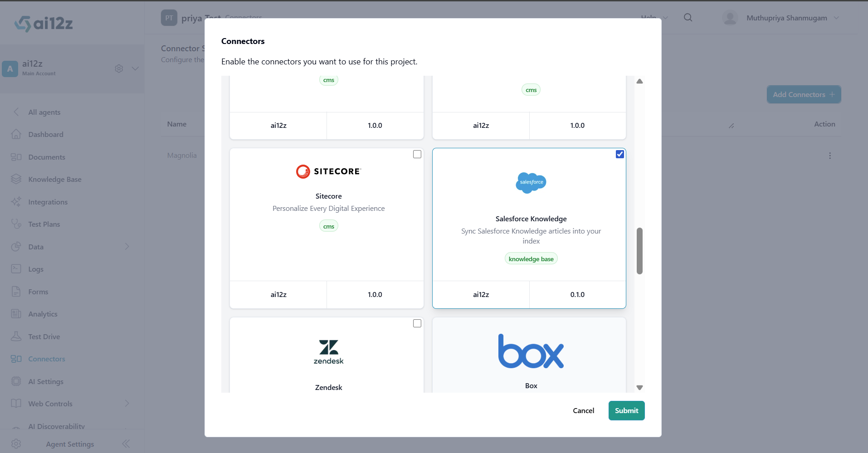Image resolution: width=868 pixels, height=453 pixels.
Task: Click the Data pie chart icon
Action: pyautogui.click(x=16, y=246)
